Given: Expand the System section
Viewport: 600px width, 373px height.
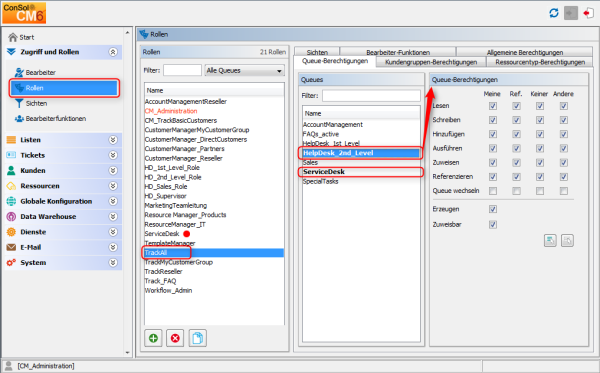Looking at the screenshot, I should pyautogui.click(x=113, y=262).
